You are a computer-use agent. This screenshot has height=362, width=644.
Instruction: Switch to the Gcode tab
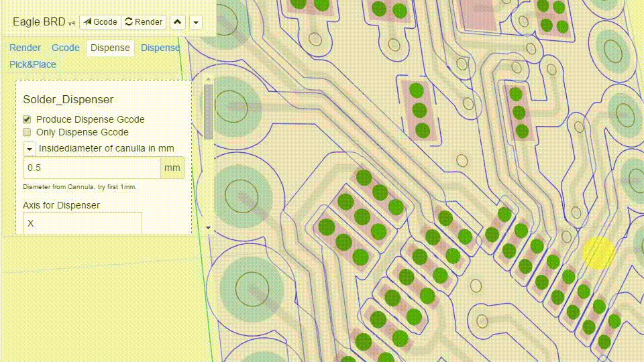(66, 48)
